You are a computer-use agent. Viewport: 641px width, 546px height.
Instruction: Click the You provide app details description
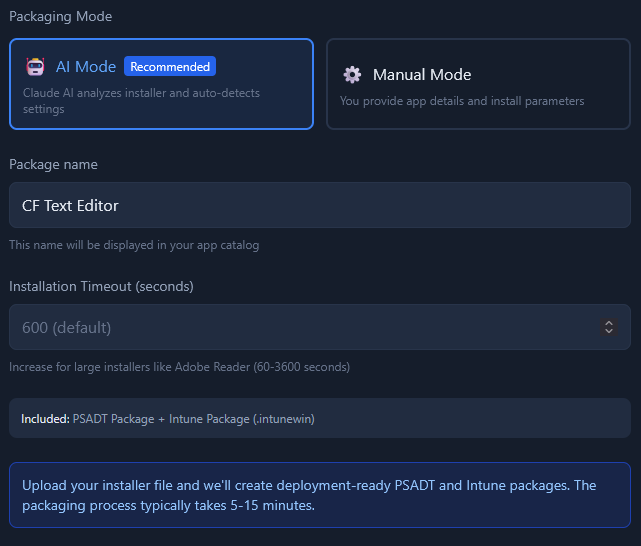click(462, 101)
